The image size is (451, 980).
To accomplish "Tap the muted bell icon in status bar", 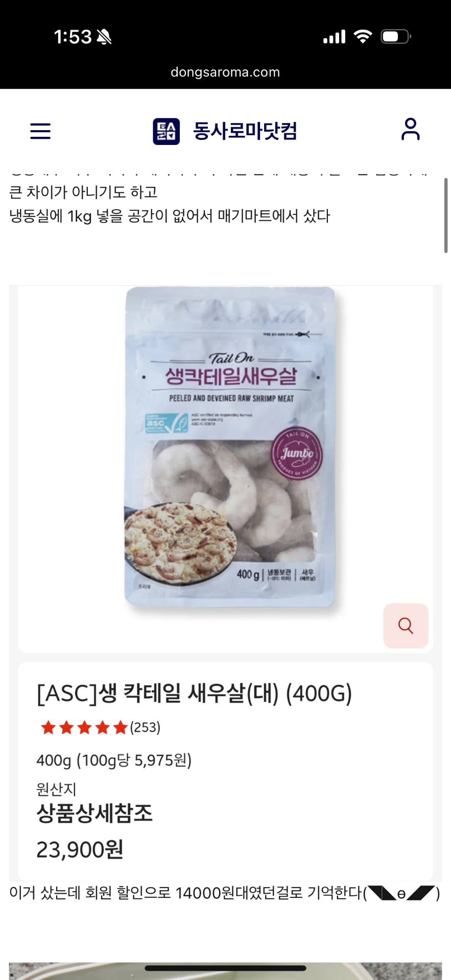I will [x=104, y=37].
